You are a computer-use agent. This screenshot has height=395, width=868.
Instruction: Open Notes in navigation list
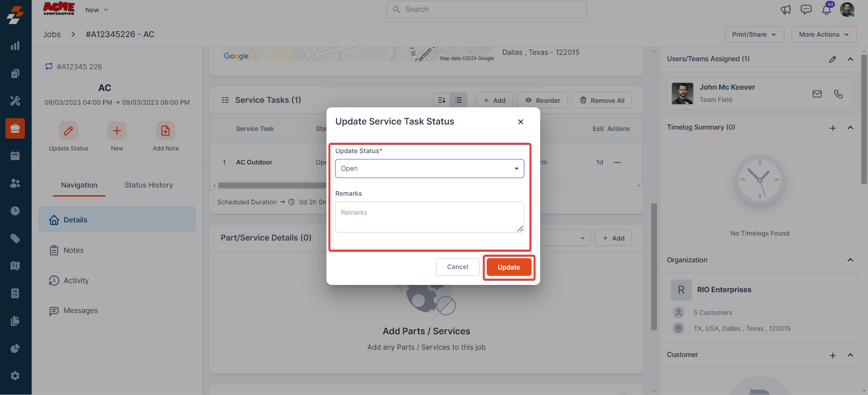[73, 250]
